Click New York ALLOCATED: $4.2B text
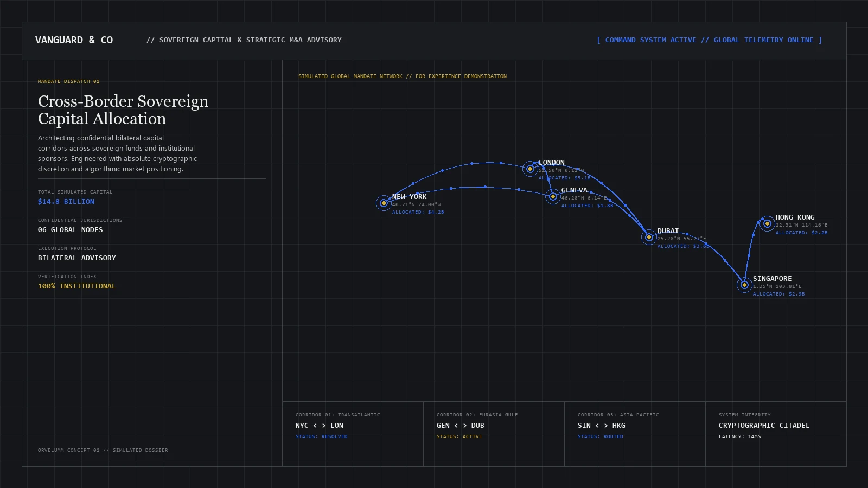868x488 pixels. point(418,212)
